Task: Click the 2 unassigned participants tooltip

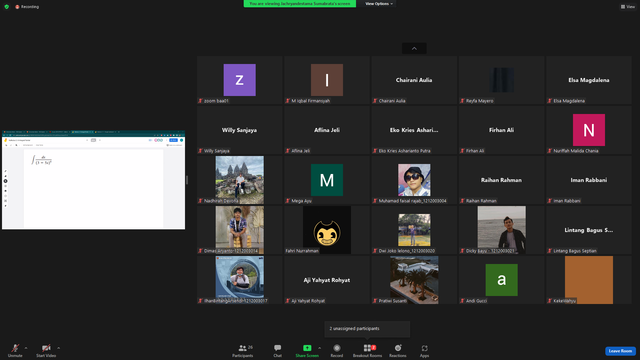Action: 367,329
